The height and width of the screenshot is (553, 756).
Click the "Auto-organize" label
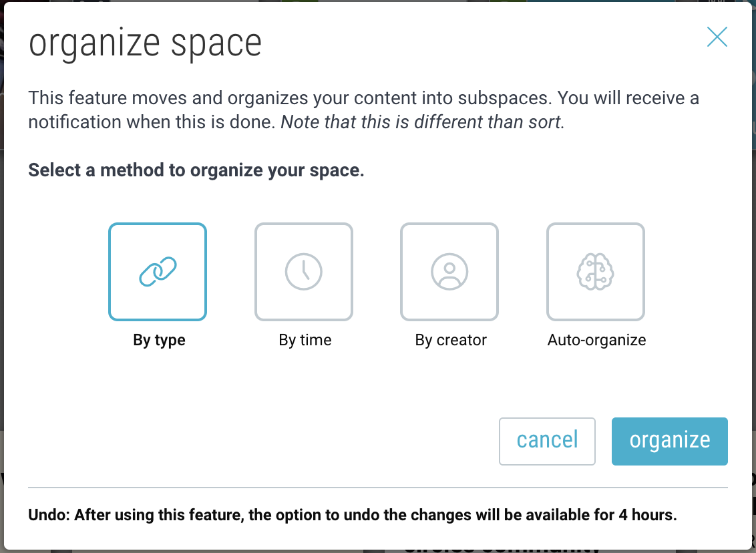(x=596, y=340)
